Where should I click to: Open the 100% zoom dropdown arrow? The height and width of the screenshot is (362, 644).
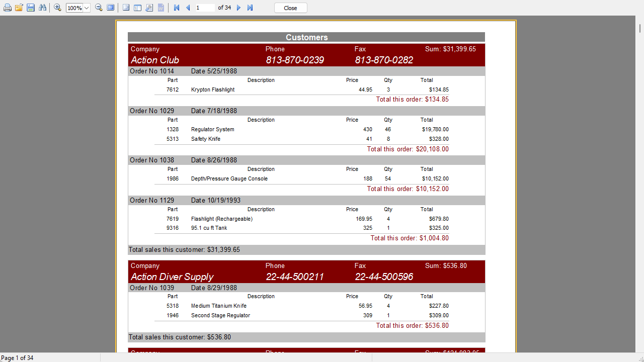[x=87, y=8]
